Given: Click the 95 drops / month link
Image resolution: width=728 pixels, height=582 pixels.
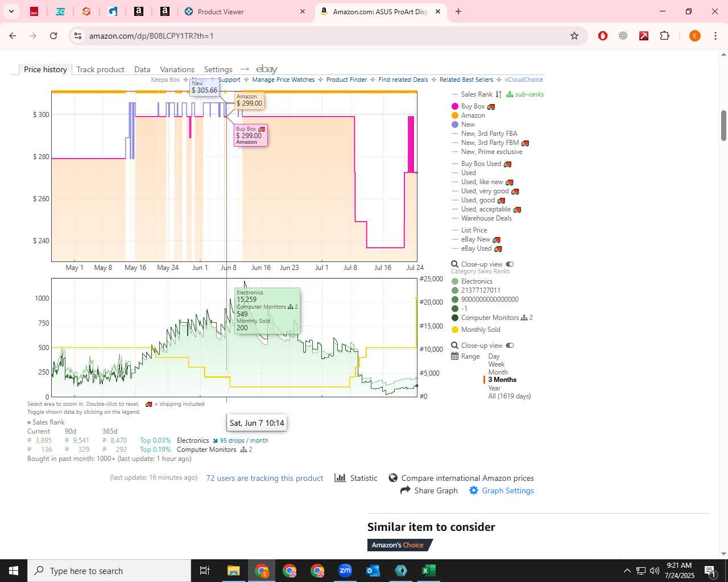Looking at the screenshot, I should click(241, 440).
